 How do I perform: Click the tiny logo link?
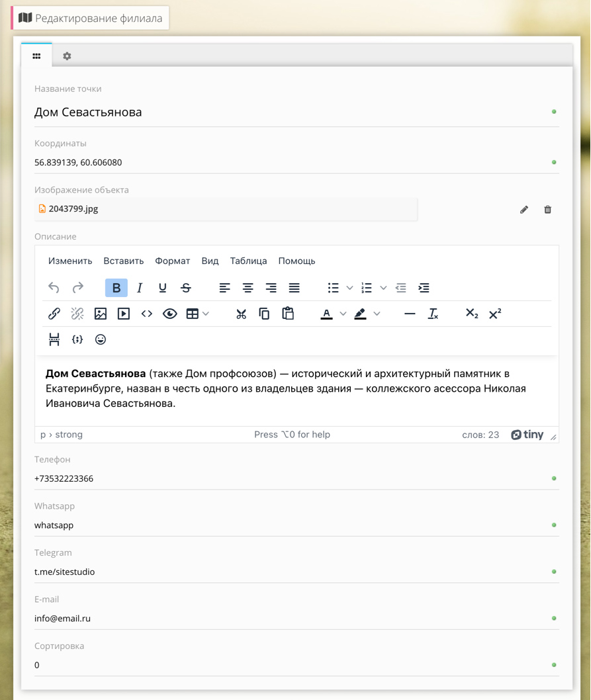(x=527, y=435)
